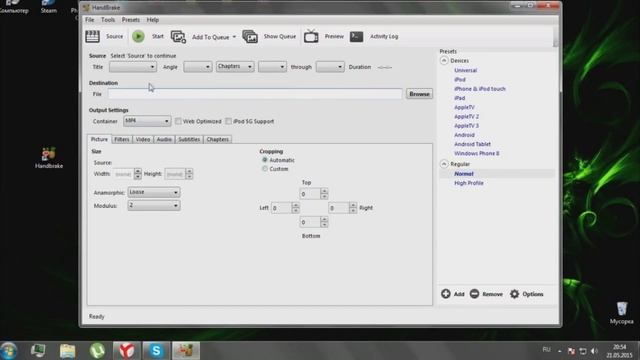Viewport: 640px width, 360px height.
Task: Open Skype from the taskbar
Action: [x=156, y=351]
